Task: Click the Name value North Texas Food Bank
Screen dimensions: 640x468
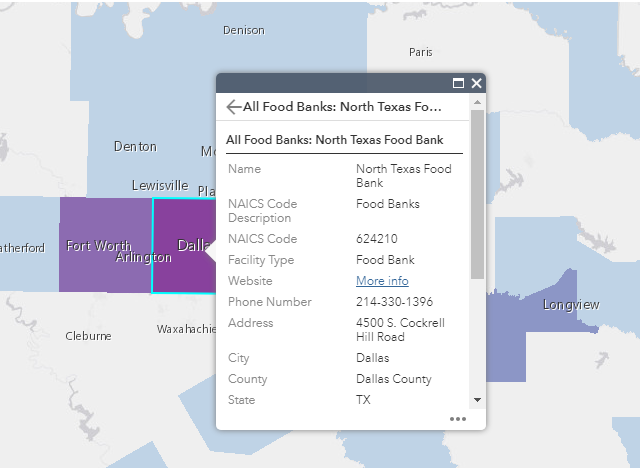Action: click(x=404, y=175)
